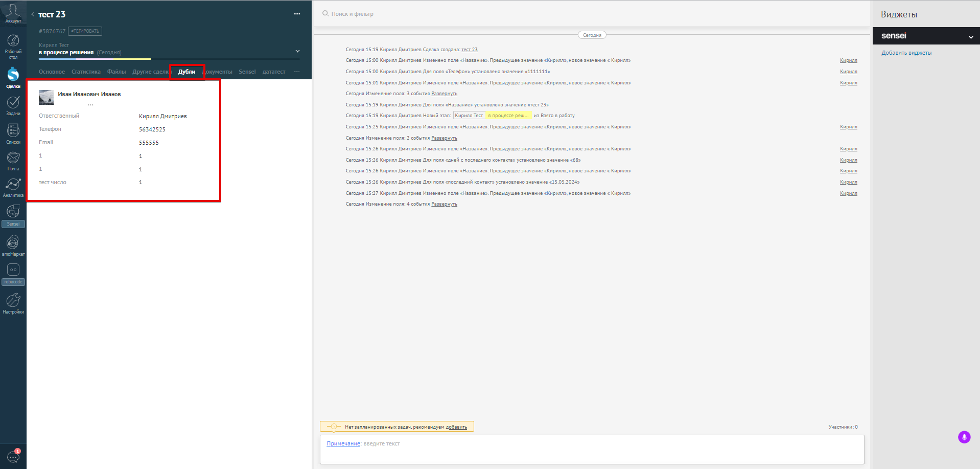
Task: Focus the Поиск и фильтр search field
Action: click(x=352, y=14)
